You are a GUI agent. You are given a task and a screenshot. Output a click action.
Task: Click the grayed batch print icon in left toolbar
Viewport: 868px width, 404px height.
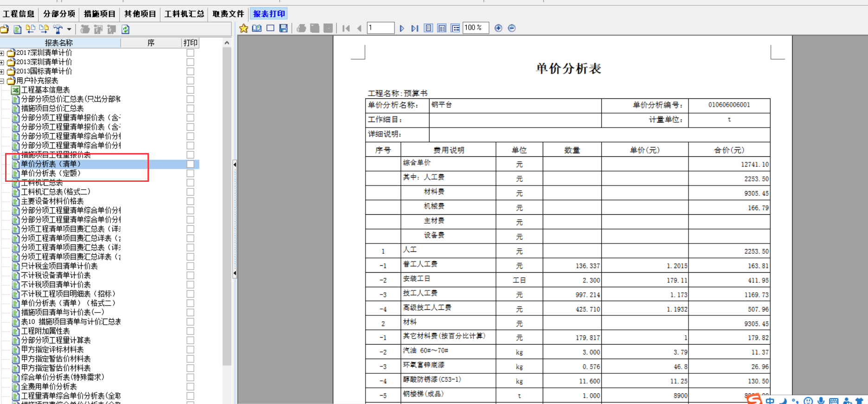tap(85, 29)
